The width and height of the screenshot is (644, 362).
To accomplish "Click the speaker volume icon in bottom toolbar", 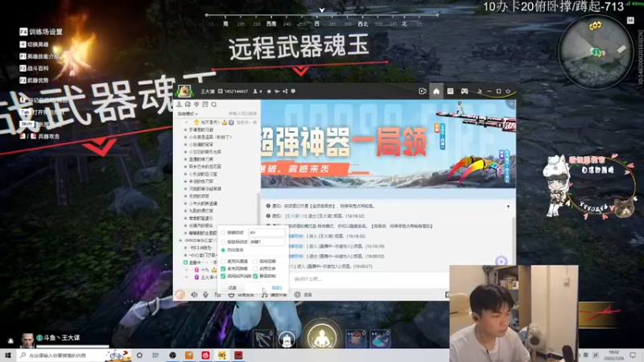I will click(x=194, y=294).
